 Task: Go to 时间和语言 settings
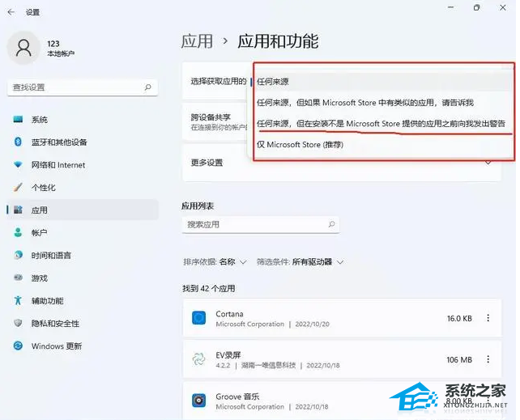pos(52,255)
